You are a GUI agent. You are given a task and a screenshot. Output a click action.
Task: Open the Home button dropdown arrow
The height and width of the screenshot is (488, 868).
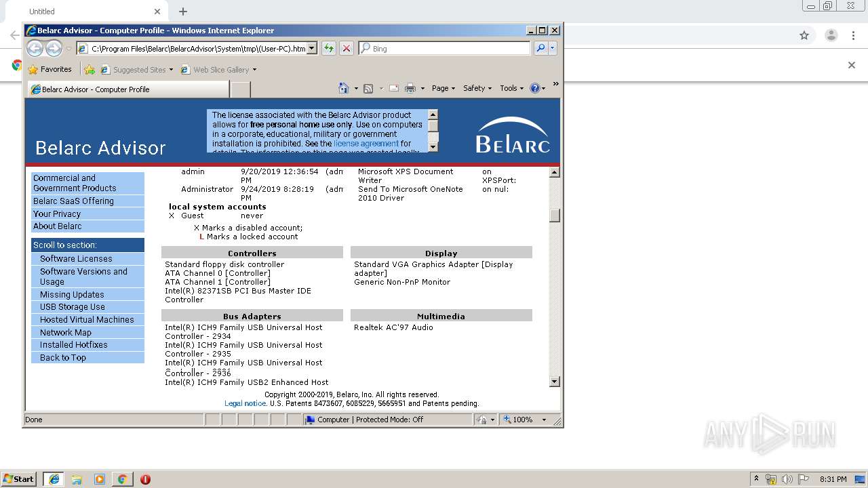tap(355, 89)
